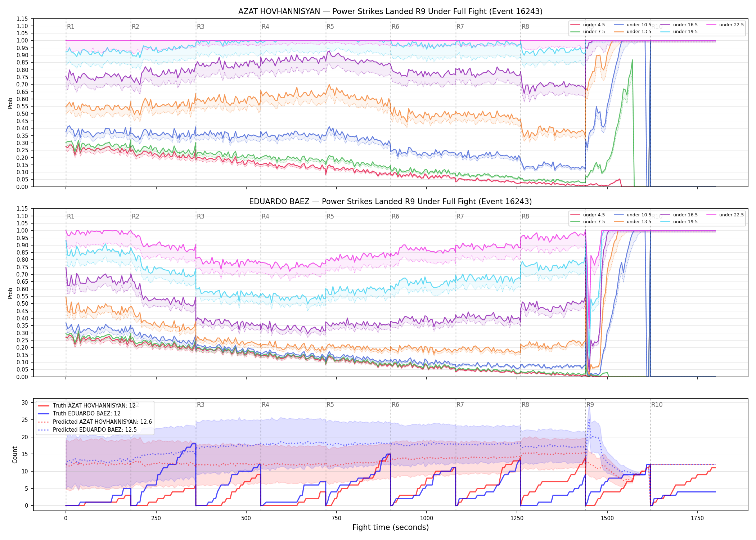Click the 1250 tick on time axis
This screenshot has height=540, width=756.
517,518
